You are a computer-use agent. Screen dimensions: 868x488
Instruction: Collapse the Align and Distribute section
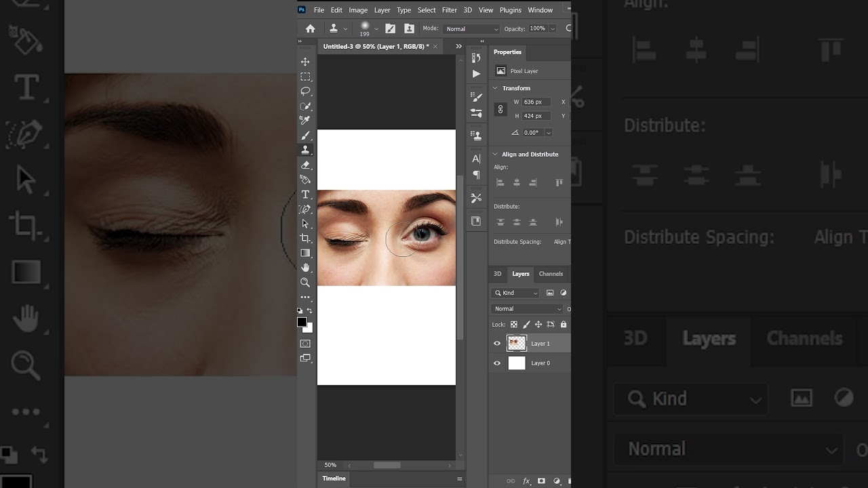495,155
